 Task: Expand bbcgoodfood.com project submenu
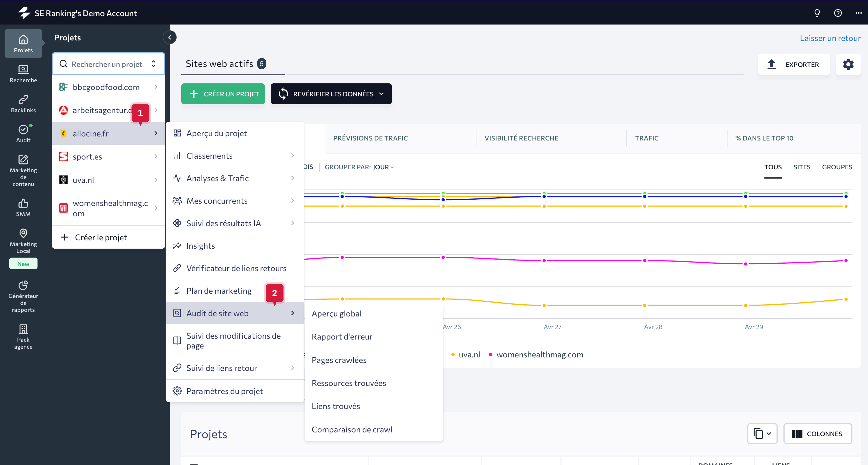(x=156, y=87)
